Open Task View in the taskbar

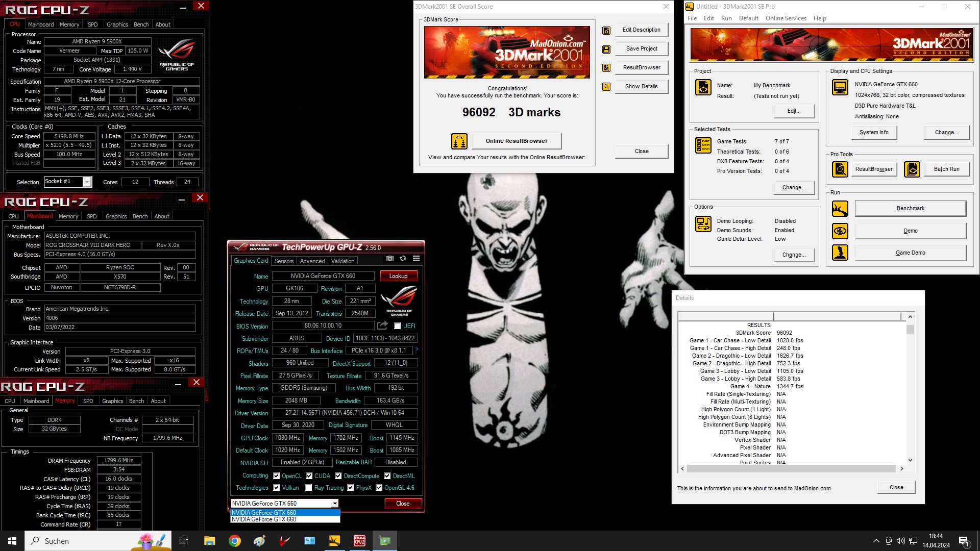pyautogui.click(x=184, y=541)
